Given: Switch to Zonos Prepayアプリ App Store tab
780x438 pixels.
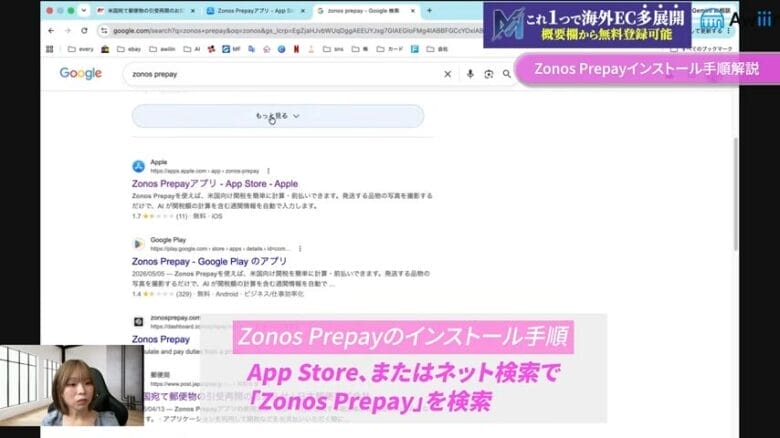Looking at the screenshot, I should tap(256, 10).
